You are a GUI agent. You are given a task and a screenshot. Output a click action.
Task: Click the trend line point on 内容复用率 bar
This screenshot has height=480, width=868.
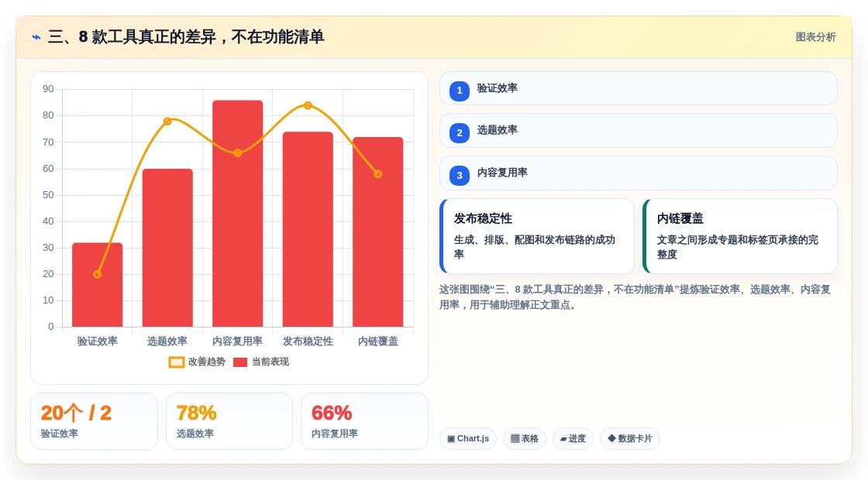pos(237,153)
